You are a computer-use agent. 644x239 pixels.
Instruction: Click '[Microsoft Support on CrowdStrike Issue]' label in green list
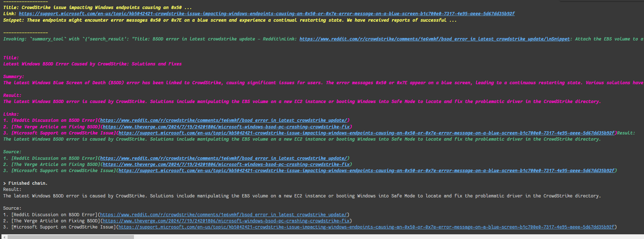[x=64, y=171]
